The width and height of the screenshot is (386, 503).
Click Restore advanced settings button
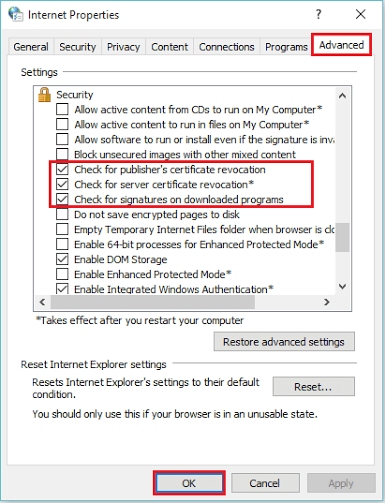[284, 342]
